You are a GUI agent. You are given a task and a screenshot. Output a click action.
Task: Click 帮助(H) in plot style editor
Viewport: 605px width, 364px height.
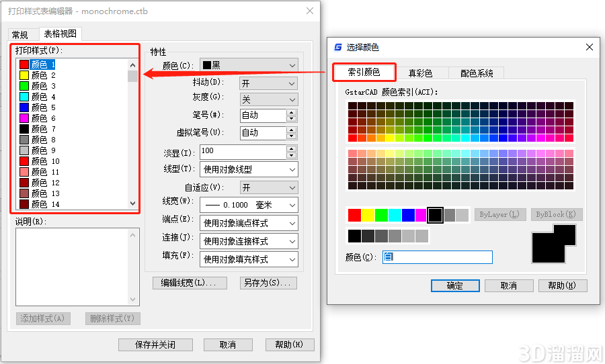290,345
